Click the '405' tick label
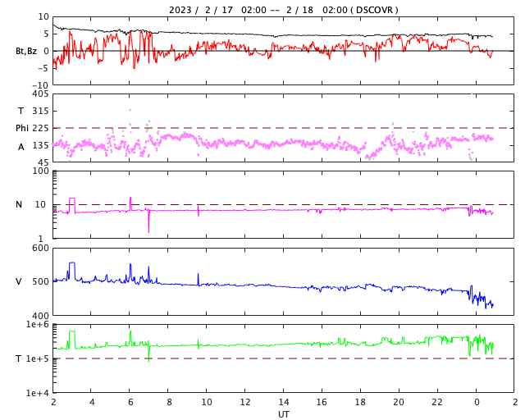Screen dimensions: 525x420 (40, 94)
